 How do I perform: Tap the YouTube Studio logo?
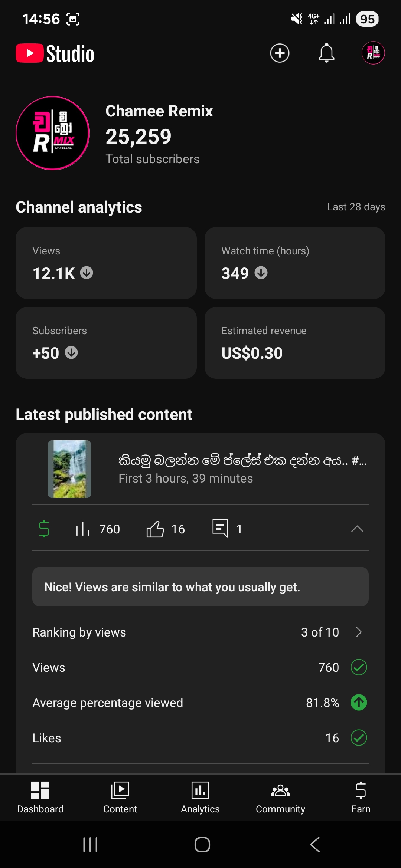click(x=55, y=53)
